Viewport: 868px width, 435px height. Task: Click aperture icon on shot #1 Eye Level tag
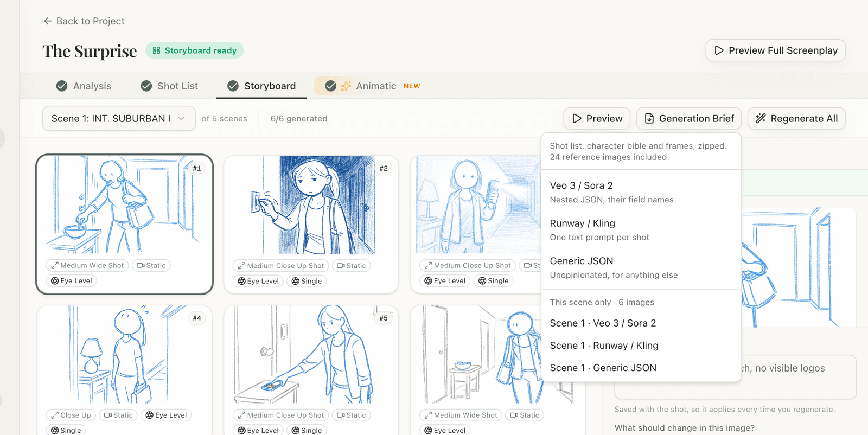55,281
